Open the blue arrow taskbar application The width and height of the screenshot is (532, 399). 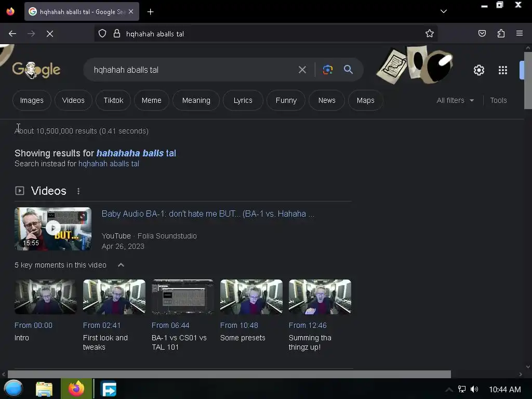pos(109,389)
